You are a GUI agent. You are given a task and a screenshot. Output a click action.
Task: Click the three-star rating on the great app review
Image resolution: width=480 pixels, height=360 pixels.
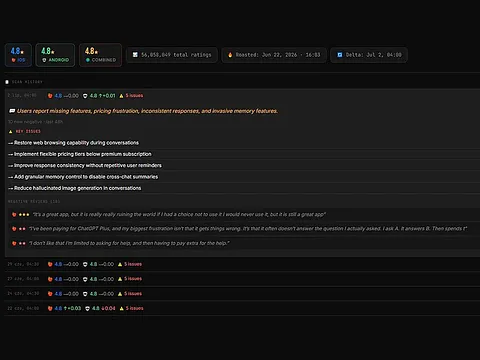click(x=24, y=215)
